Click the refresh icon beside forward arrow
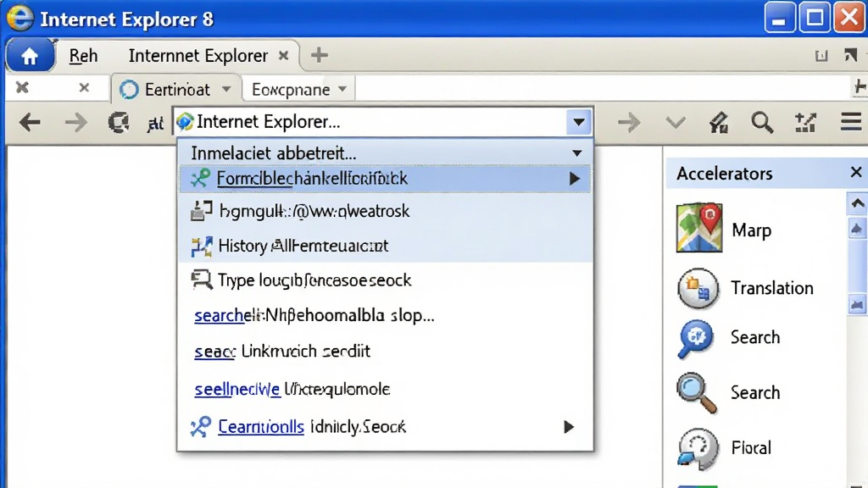 tap(119, 122)
